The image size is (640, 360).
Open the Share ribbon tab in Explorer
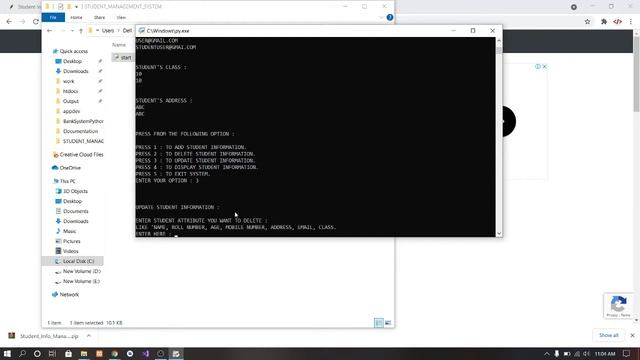(99, 18)
